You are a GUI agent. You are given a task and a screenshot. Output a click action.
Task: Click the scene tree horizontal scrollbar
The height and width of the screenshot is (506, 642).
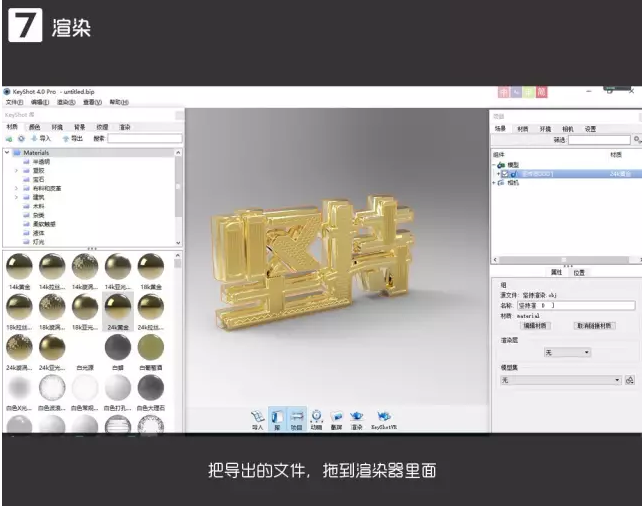pyautogui.click(x=566, y=260)
